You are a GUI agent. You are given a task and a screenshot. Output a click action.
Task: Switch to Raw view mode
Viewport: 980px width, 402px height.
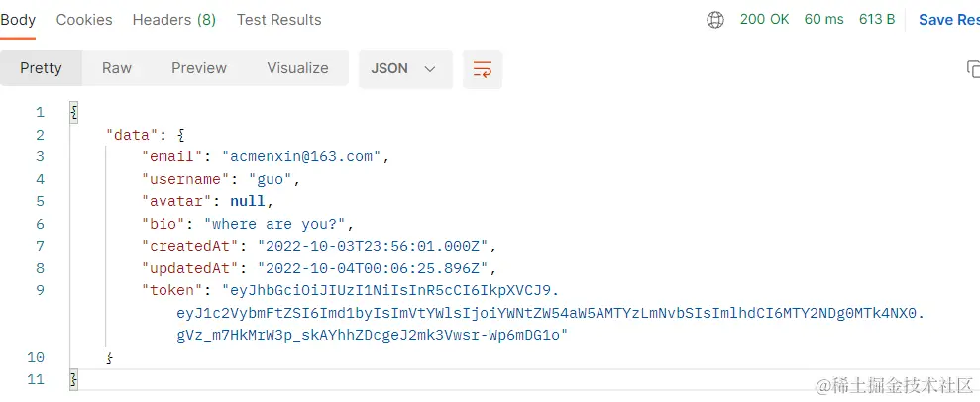pyautogui.click(x=117, y=68)
